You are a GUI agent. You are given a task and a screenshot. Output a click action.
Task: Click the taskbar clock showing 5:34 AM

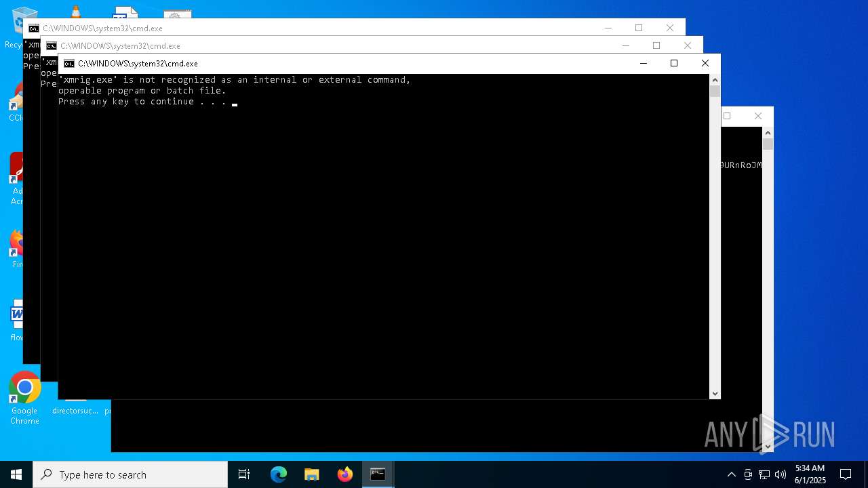pos(810,474)
